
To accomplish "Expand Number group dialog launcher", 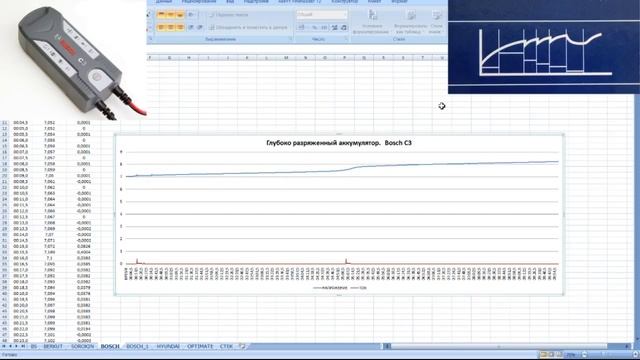I will [346, 39].
